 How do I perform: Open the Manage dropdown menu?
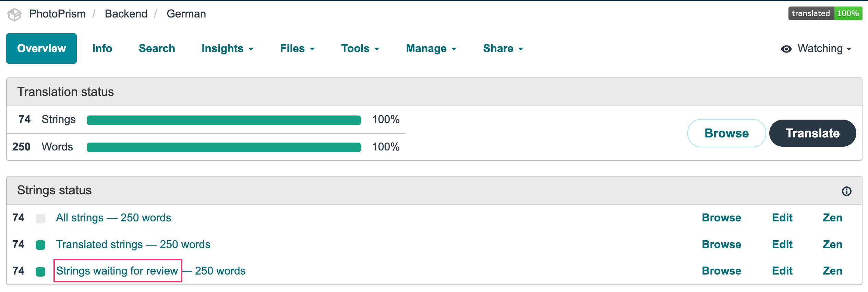click(x=431, y=49)
